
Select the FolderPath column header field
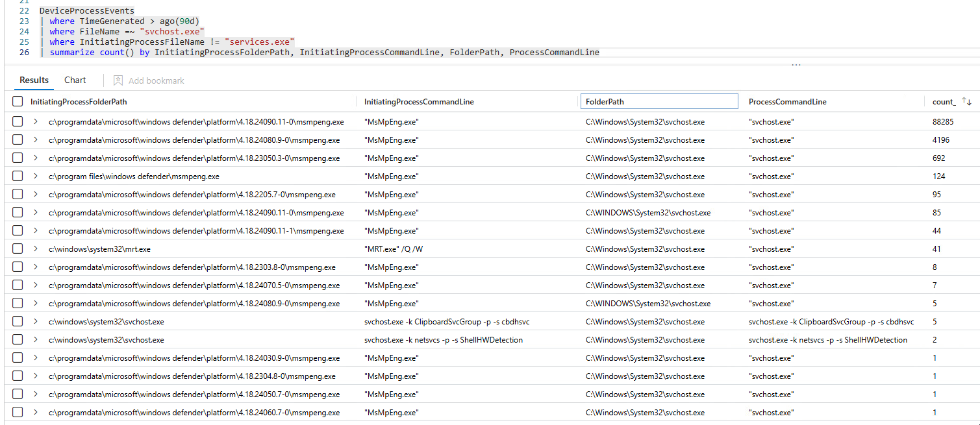[659, 101]
